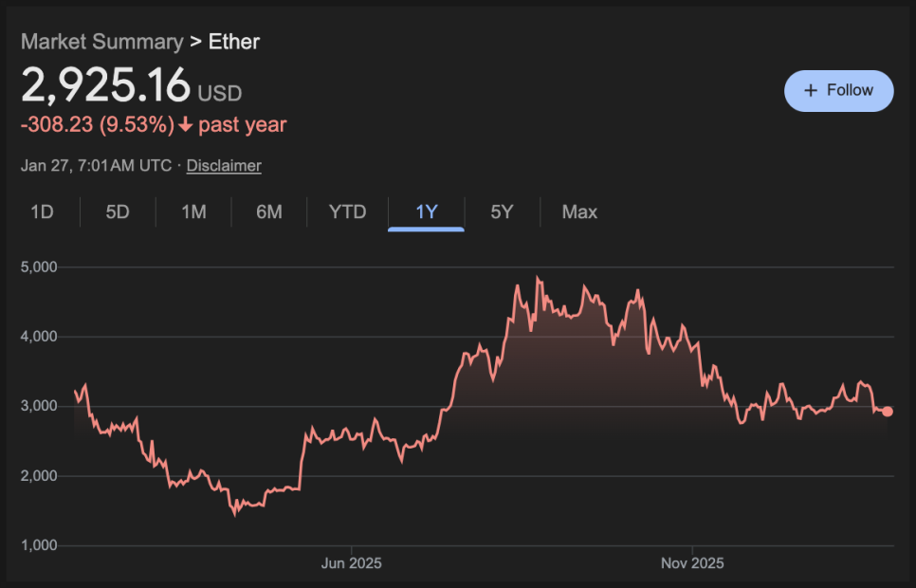Screen dimensions: 916x588
Task: Select the YTD tab
Action: pos(347,211)
